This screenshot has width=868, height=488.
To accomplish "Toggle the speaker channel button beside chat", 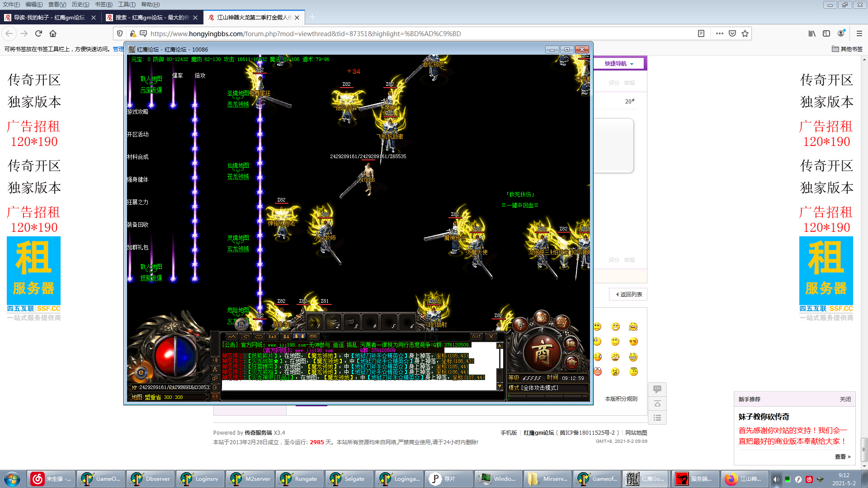I will pos(215,360).
